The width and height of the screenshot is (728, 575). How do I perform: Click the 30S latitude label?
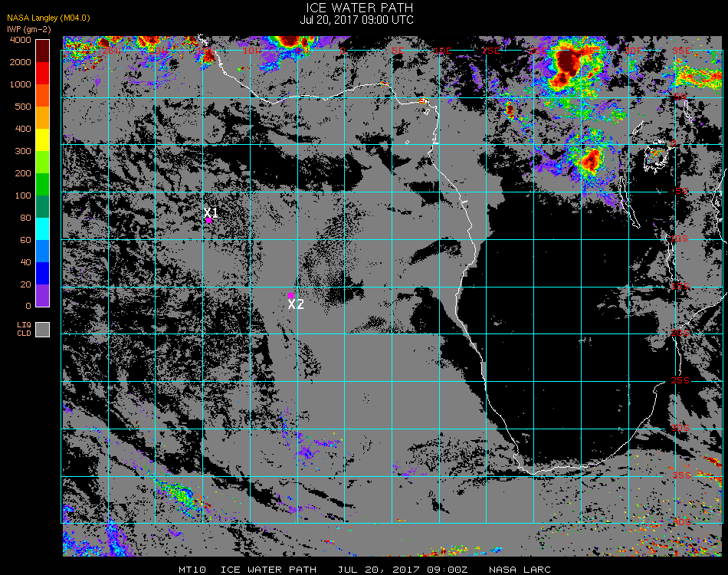coord(680,428)
